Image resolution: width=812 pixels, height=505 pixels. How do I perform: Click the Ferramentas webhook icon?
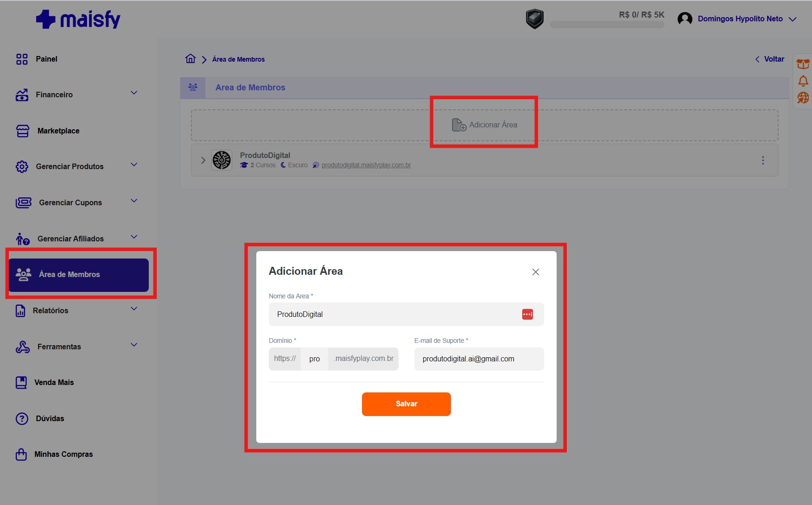pos(23,347)
